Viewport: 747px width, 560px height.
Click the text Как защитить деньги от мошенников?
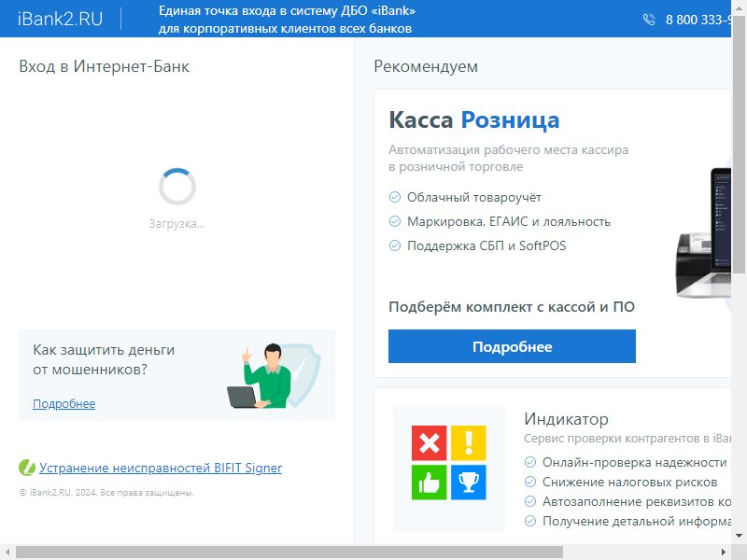[x=104, y=359]
